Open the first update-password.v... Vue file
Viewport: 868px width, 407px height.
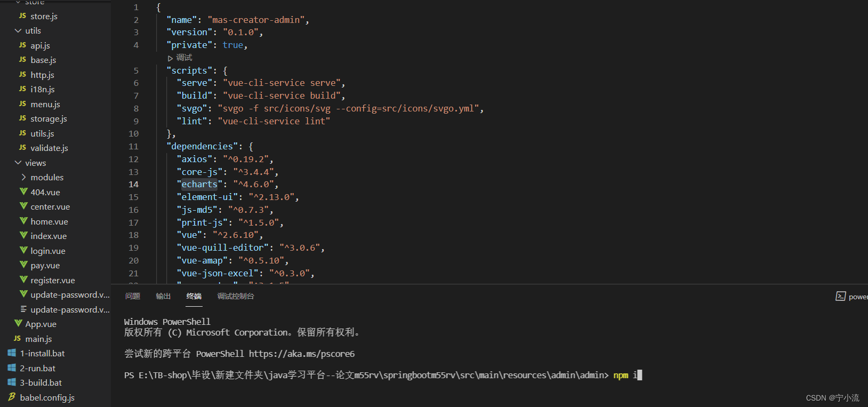[x=70, y=294]
